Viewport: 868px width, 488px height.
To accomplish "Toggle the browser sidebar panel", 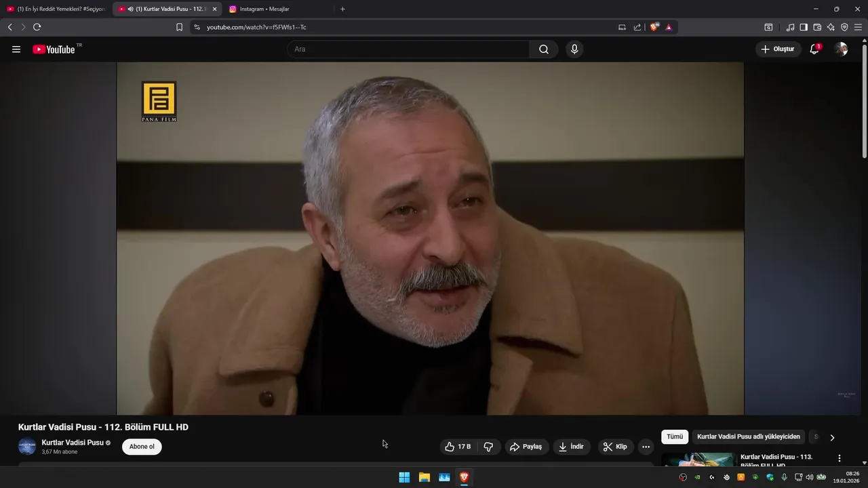I will 804,27.
